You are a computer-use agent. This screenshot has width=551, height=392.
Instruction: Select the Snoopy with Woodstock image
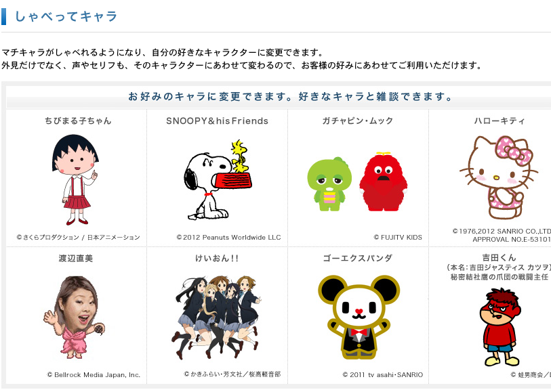point(218,180)
